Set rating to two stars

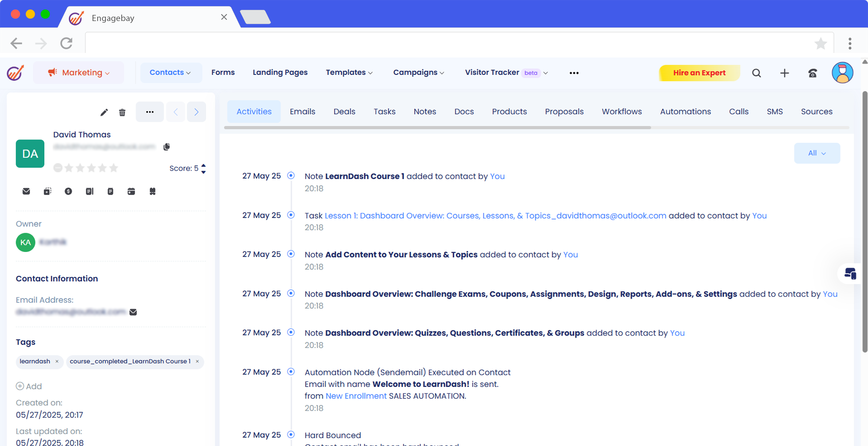tap(80, 168)
